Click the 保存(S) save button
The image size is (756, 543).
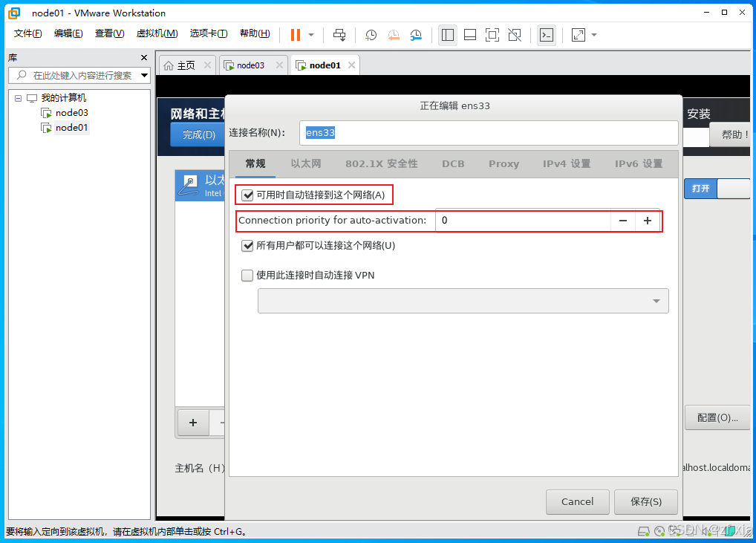(645, 501)
